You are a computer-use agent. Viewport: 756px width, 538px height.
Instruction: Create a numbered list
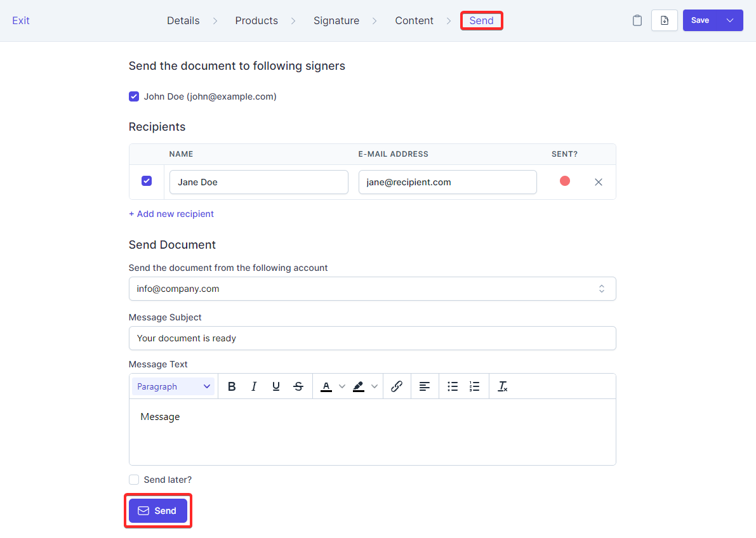pyautogui.click(x=474, y=386)
